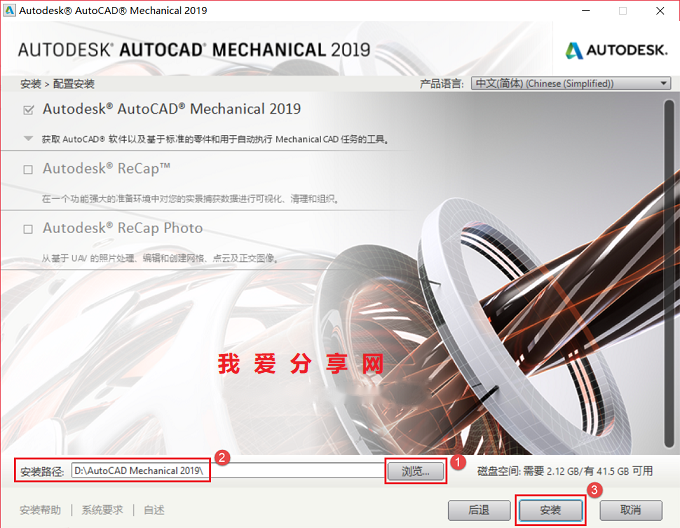
Task: Tick the Autodesk ReCap Photo checkbox
Action: tap(28, 229)
